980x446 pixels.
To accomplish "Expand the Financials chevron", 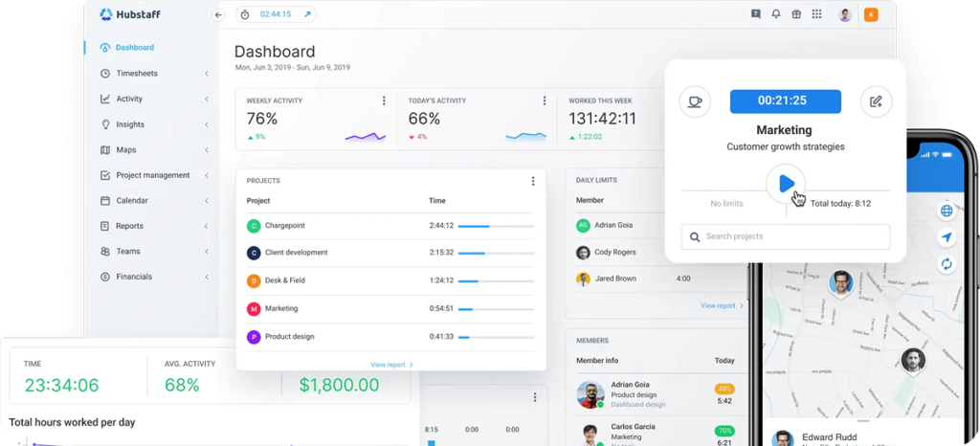I will click(x=207, y=277).
